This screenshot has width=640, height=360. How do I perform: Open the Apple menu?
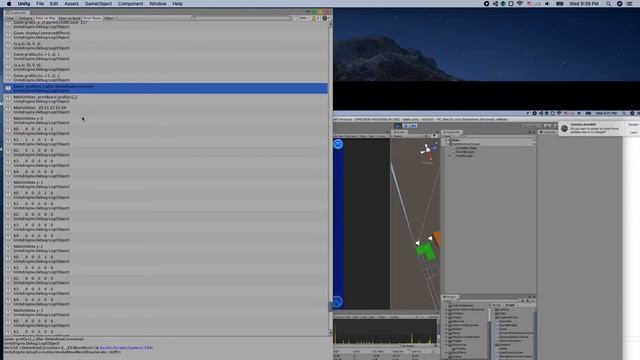pos(9,4)
